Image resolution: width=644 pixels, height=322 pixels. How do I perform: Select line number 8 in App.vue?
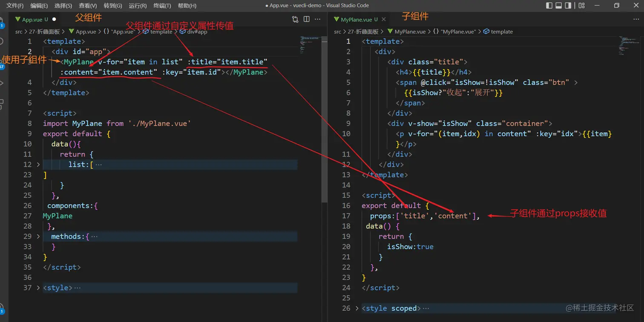point(29,123)
